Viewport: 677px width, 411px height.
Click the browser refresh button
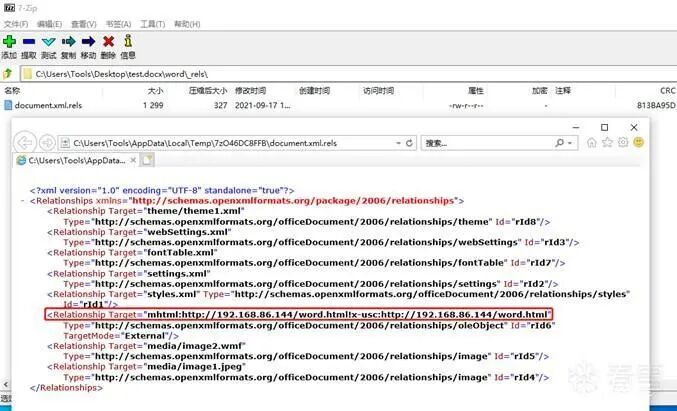[409, 143]
